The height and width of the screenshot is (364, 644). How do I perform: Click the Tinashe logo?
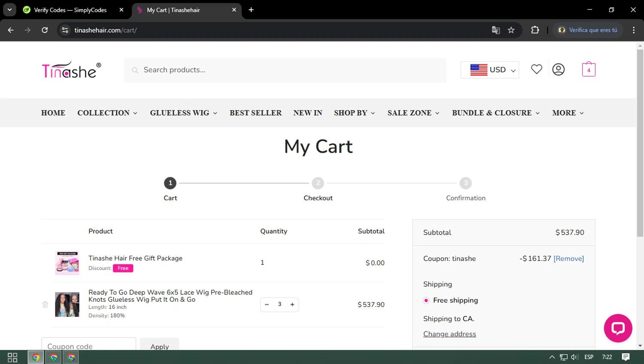pyautogui.click(x=71, y=70)
